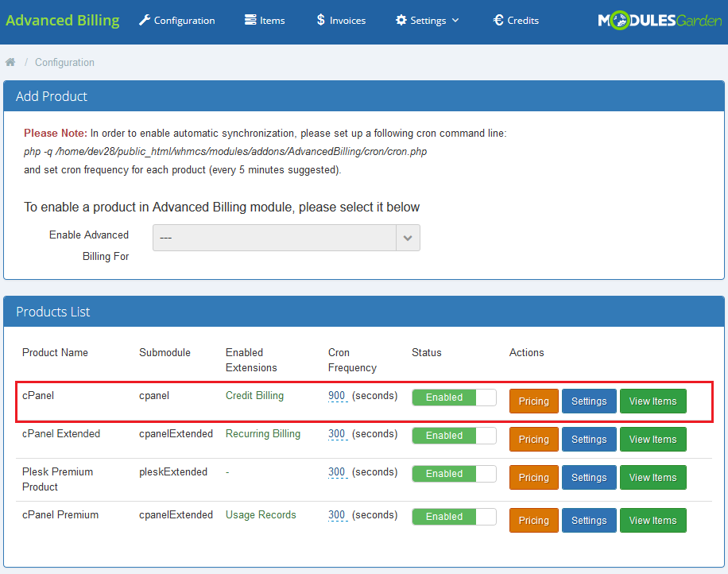View Items for Plesk Premium Product

pos(652,477)
